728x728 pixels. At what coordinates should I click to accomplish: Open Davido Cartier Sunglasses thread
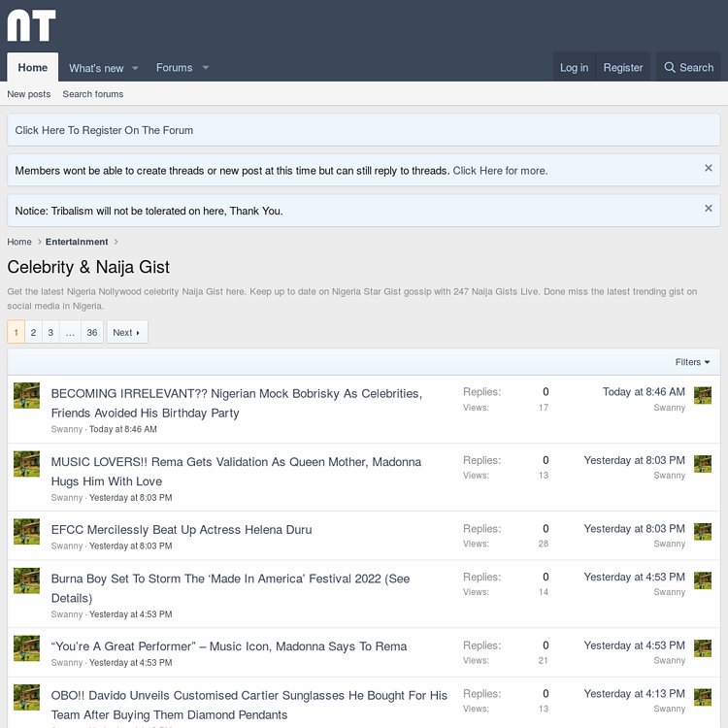[x=248, y=705]
